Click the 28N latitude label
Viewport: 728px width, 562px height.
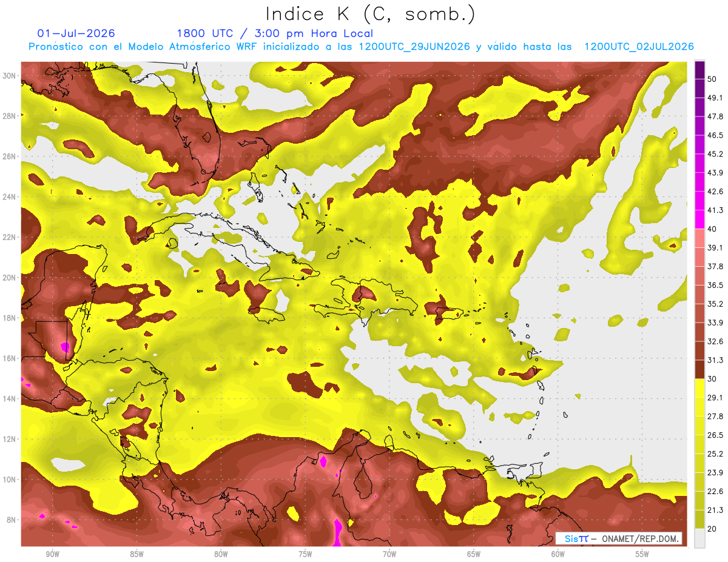[9, 116]
